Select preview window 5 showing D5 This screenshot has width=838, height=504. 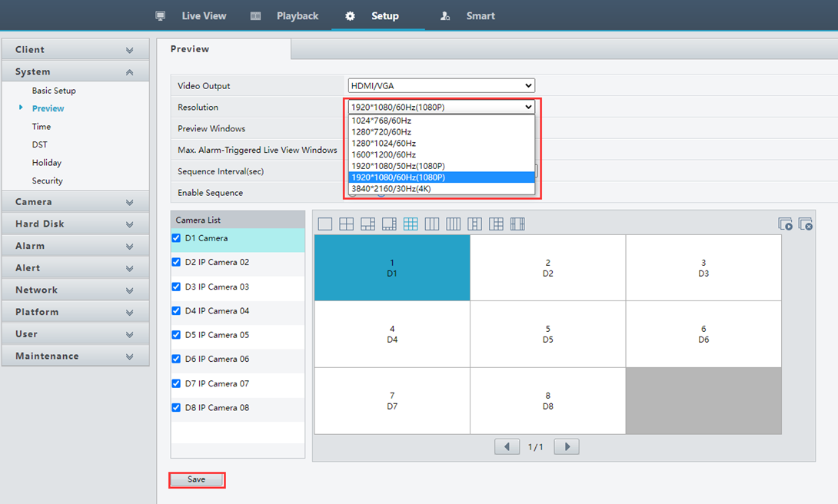pyautogui.click(x=547, y=334)
